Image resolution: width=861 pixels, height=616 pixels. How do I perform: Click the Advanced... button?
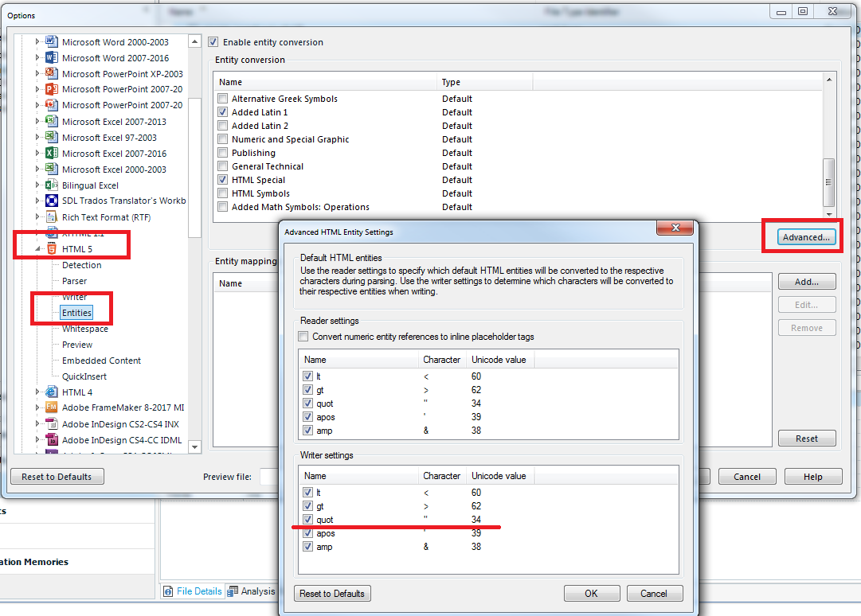806,237
